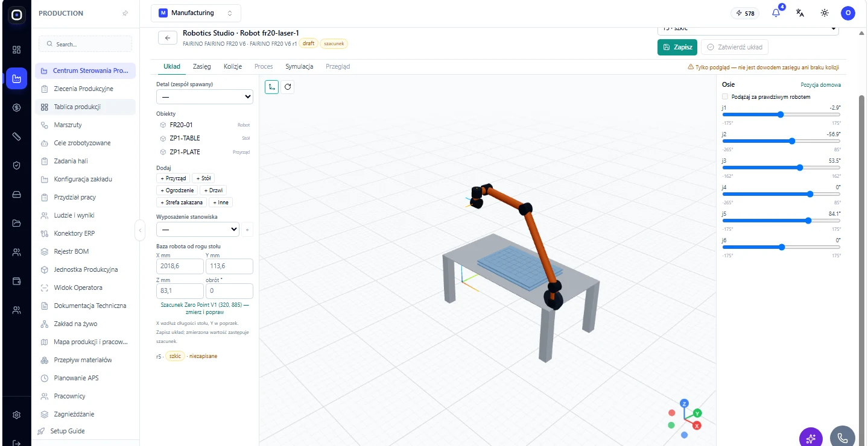Click the + Ogrodzenie add button
This screenshot has height=446, width=868.
coord(177,190)
